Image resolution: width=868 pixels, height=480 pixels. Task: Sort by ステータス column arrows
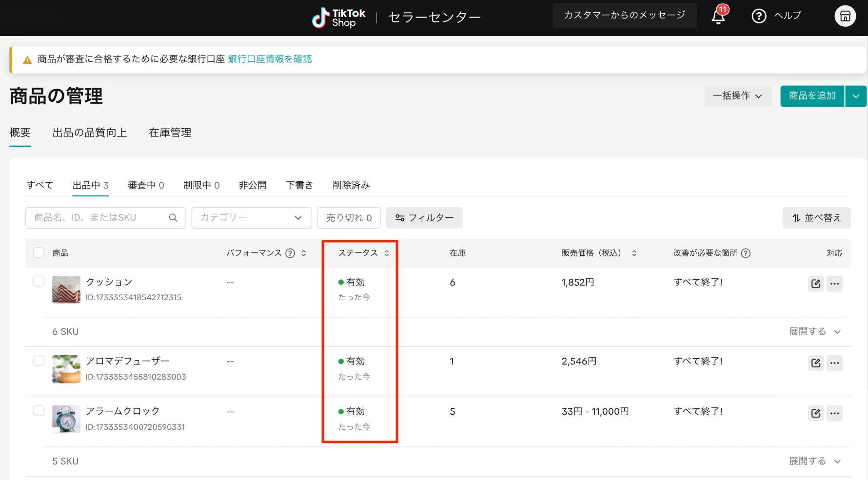[x=387, y=253]
